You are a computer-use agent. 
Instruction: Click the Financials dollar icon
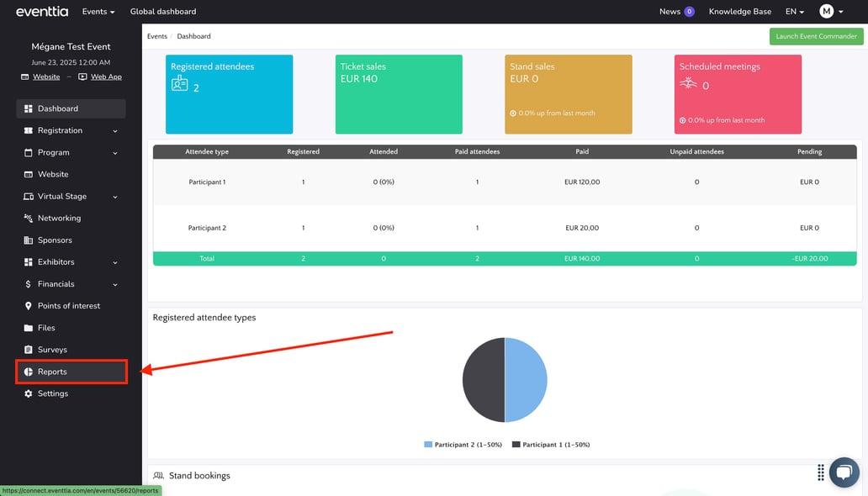point(29,284)
